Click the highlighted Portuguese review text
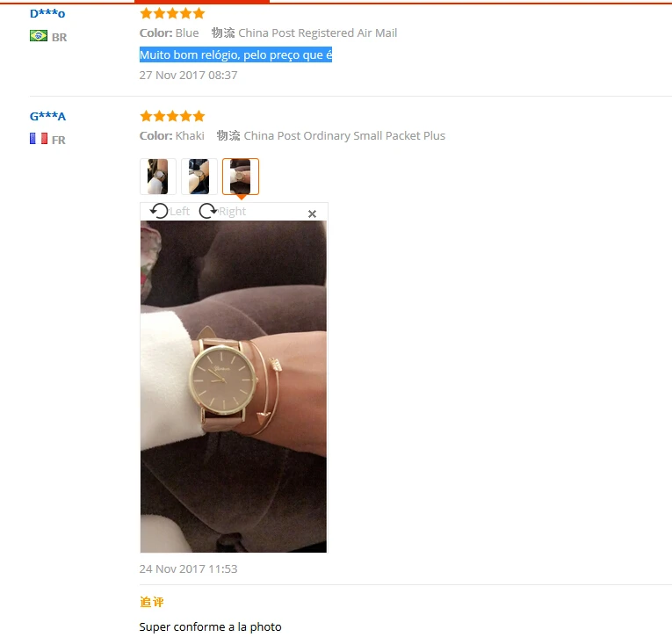The height and width of the screenshot is (637, 672). point(235,54)
